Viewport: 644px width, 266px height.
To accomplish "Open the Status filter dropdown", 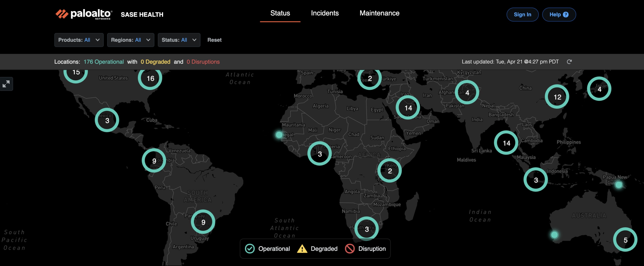I will [x=179, y=40].
